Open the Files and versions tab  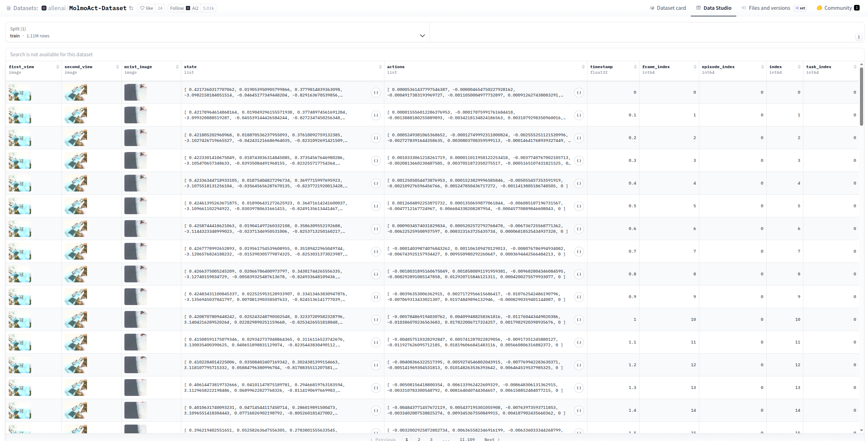[769, 8]
